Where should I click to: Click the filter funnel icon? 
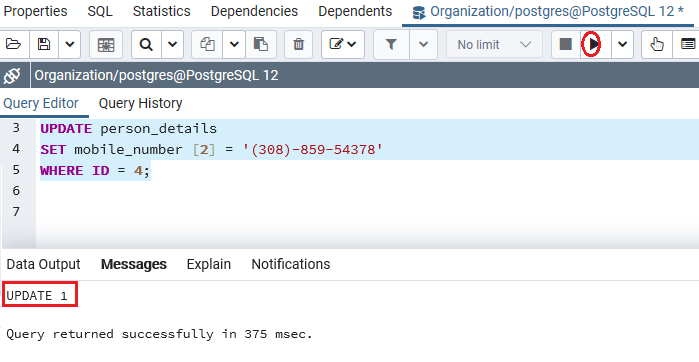(x=391, y=44)
